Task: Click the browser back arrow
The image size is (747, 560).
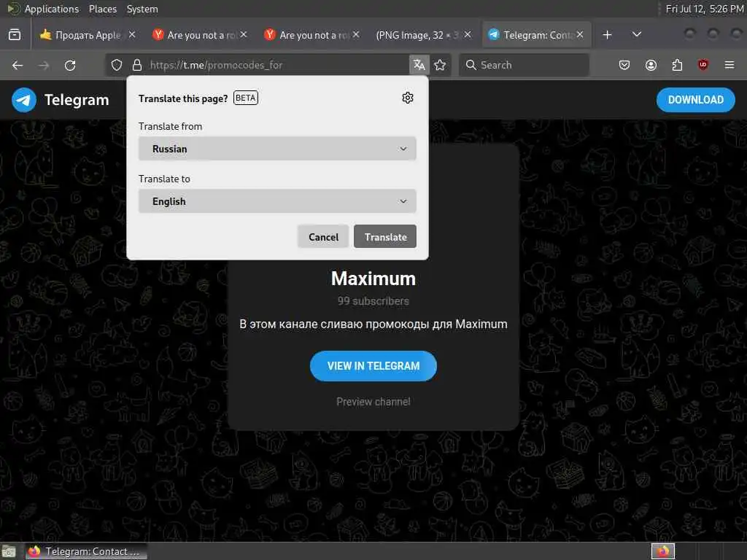Action: (x=18, y=65)
